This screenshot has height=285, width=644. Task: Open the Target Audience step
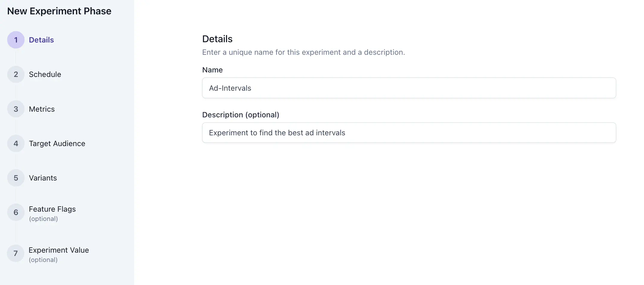pyautogui.click(x=57, y=143)
